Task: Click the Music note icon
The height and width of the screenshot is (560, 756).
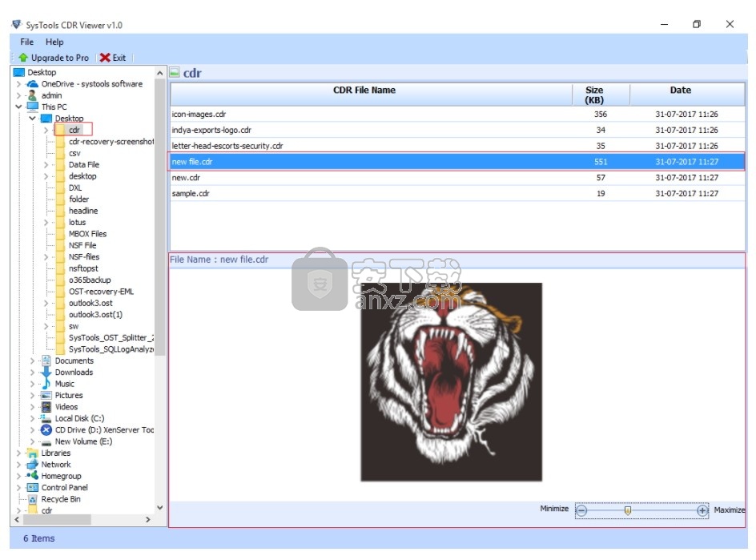Action: (46, 384)
